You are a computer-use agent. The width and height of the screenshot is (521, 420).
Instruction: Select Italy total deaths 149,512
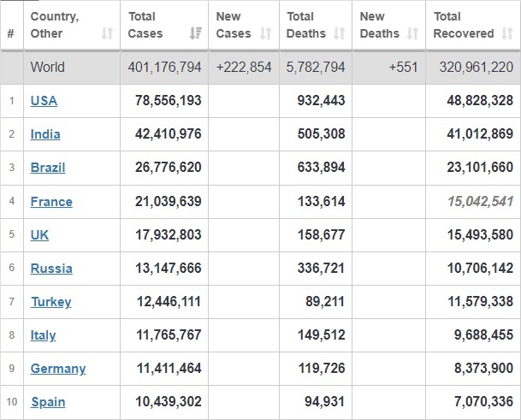(x=322, y=334)
